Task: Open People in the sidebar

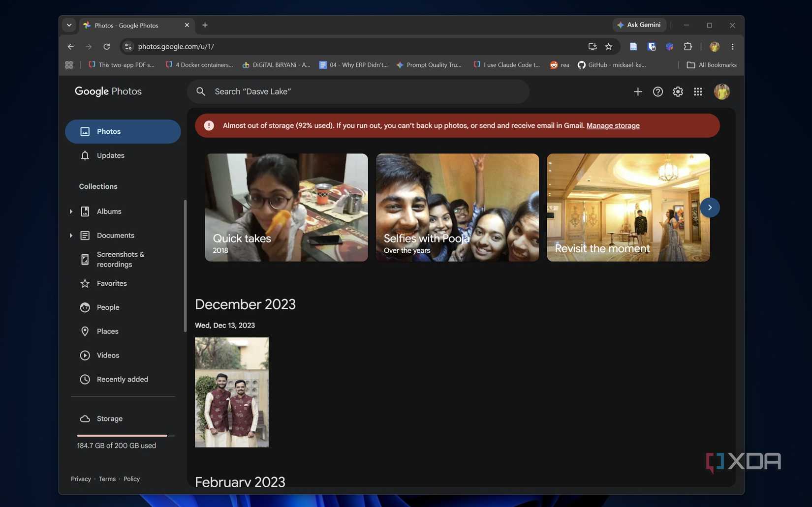Action: coord(123,307)
